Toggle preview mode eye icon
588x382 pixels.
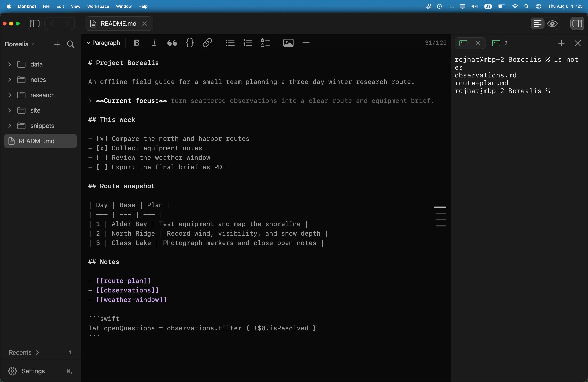[x=552, y=24]
